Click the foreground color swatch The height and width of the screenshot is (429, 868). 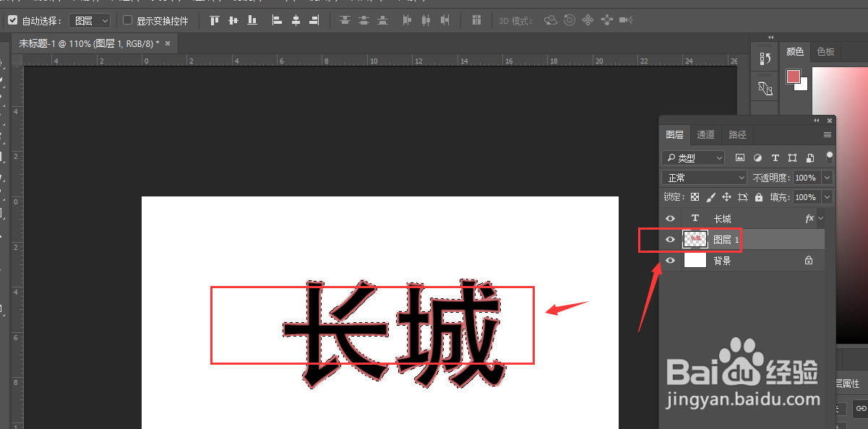pyautogui.click(x=792, y=74)
